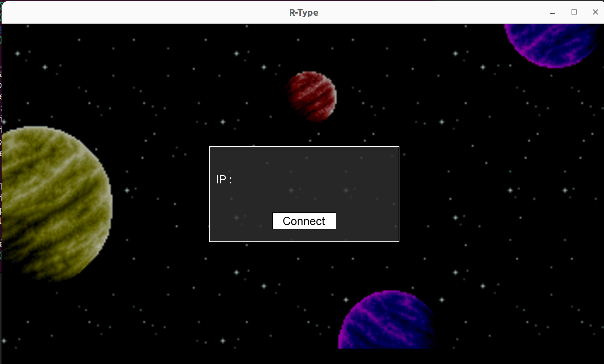Click the R-Type window title
Screen dimensions: 604x364
tap(304, 13)
